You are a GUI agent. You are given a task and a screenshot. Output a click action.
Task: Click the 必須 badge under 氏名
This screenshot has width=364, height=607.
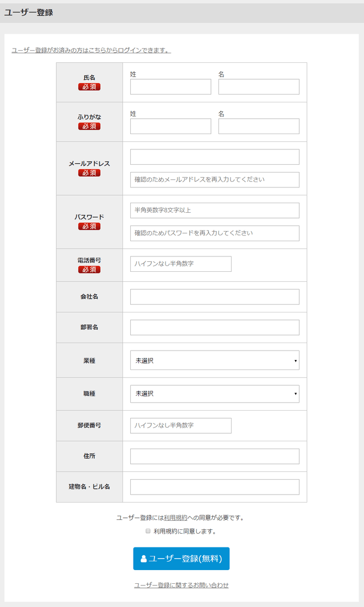coord(89,87)
